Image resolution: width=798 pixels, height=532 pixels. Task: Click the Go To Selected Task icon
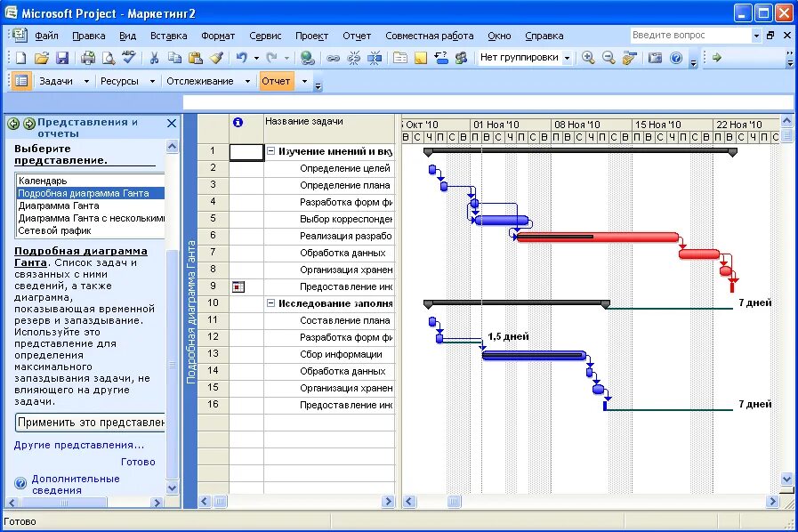click(x=630, y=58)
